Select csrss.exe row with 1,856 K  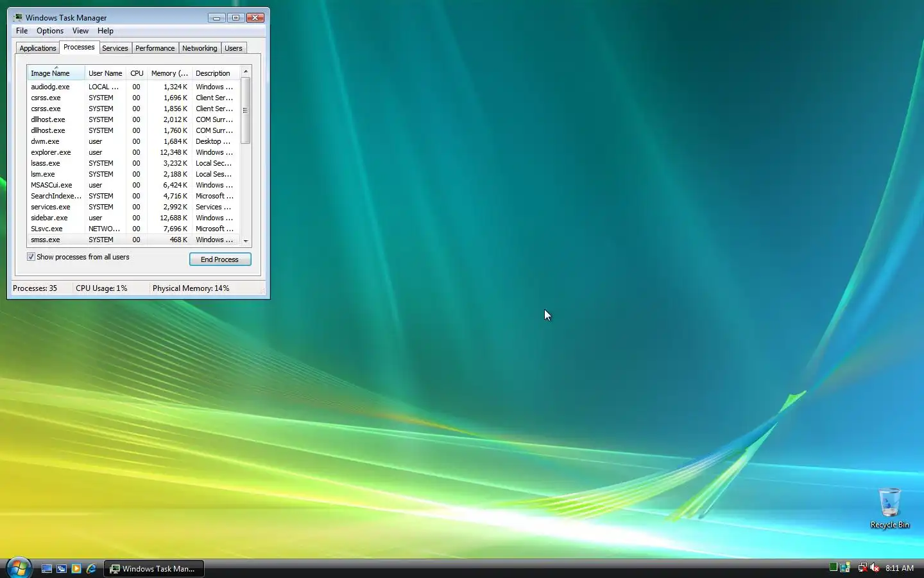tap(133, 109)
